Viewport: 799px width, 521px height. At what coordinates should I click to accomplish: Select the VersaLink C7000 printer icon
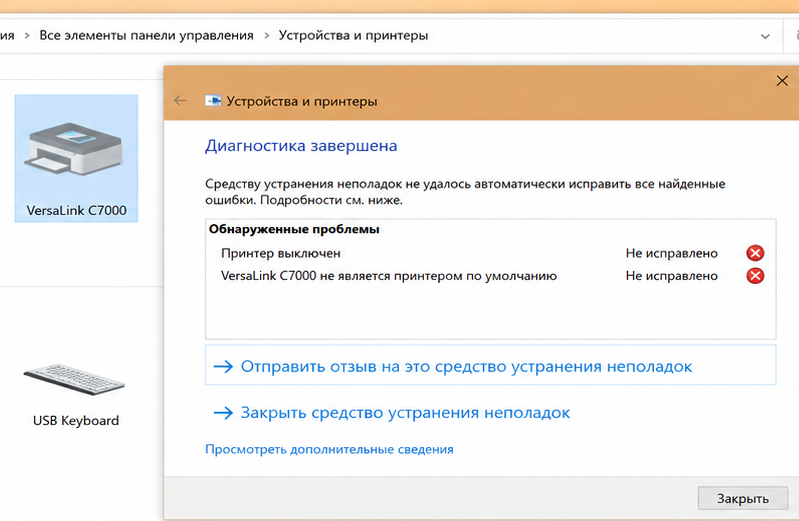[74, 147]
